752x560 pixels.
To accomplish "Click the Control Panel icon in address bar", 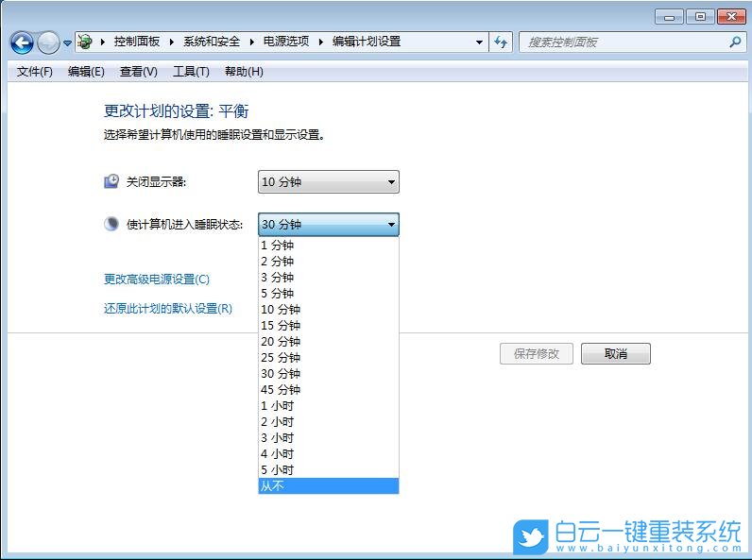I will (x=85, y=42).
